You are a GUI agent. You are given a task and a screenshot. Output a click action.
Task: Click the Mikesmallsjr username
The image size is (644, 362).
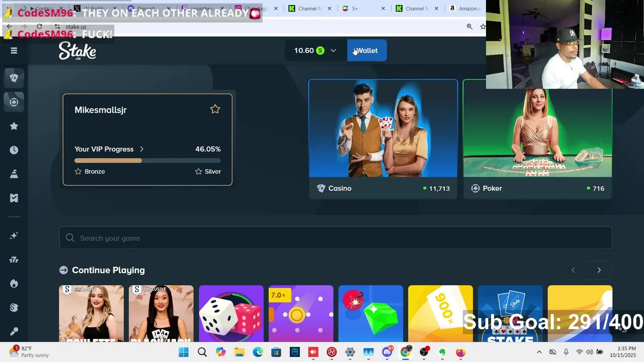tap(101, 110)
